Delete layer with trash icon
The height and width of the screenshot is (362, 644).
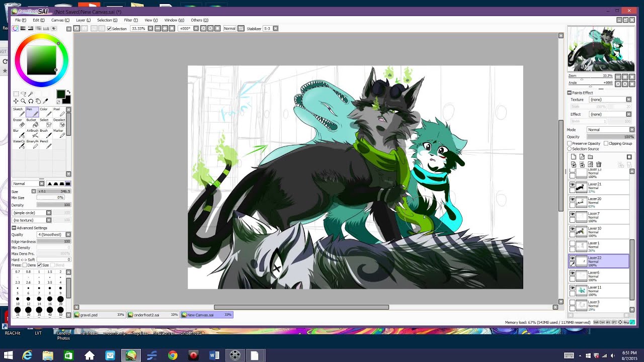click(599, 164)
